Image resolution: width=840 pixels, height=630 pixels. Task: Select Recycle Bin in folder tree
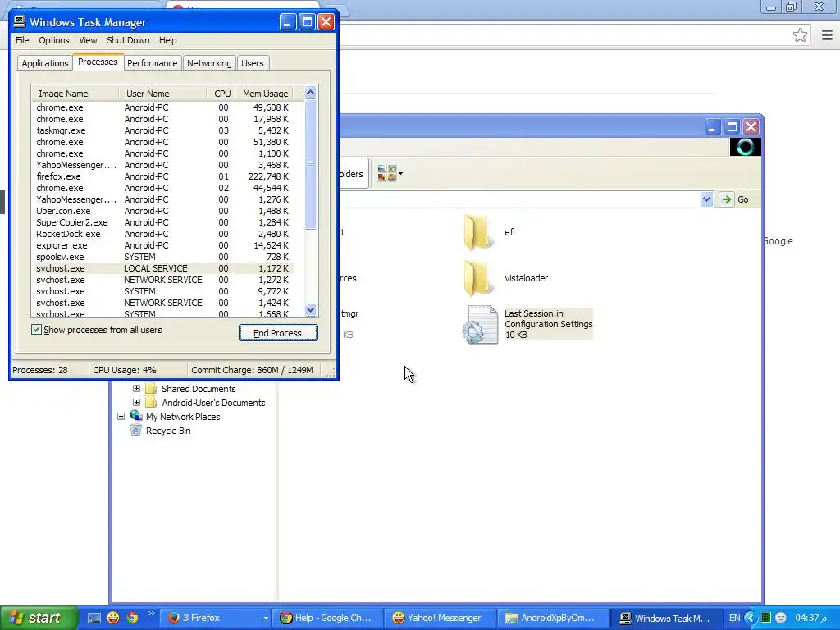pos(167,431)
